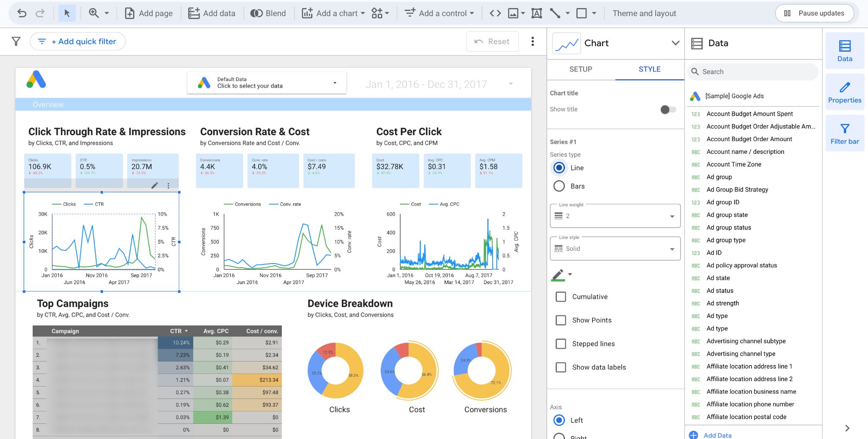Click the Search field in Data panel
This screenshot has width=868, height=439.
click(x=753, y=72)
